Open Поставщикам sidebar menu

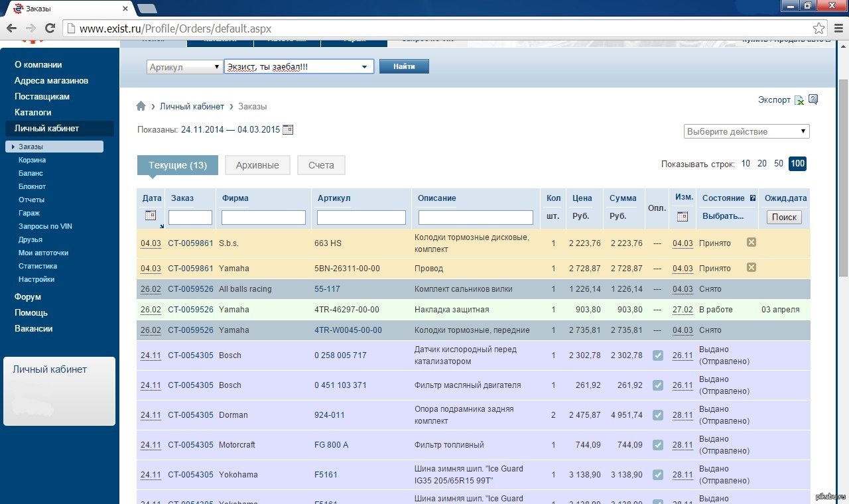coord(42,97)
